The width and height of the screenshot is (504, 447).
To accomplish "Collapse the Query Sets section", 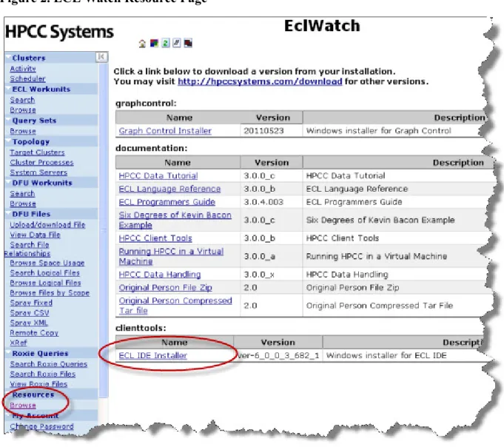I will (x=7, y=120).
